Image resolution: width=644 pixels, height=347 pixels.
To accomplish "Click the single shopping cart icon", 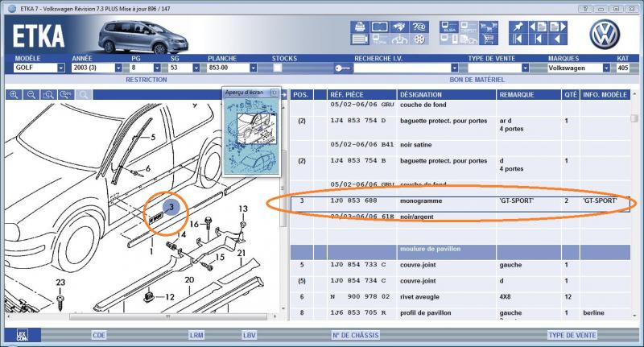I will [489, 39].
